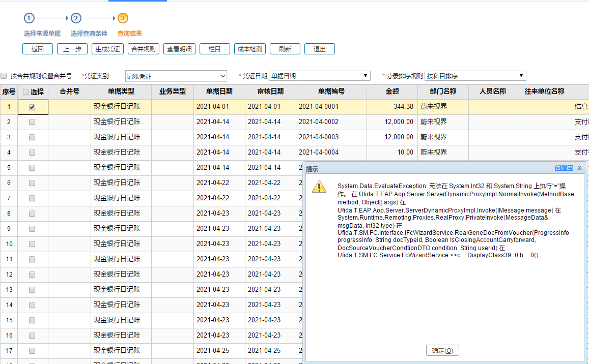Run 成本检测 check
This screenshot has width=589, height=364.
click(250, 49)
